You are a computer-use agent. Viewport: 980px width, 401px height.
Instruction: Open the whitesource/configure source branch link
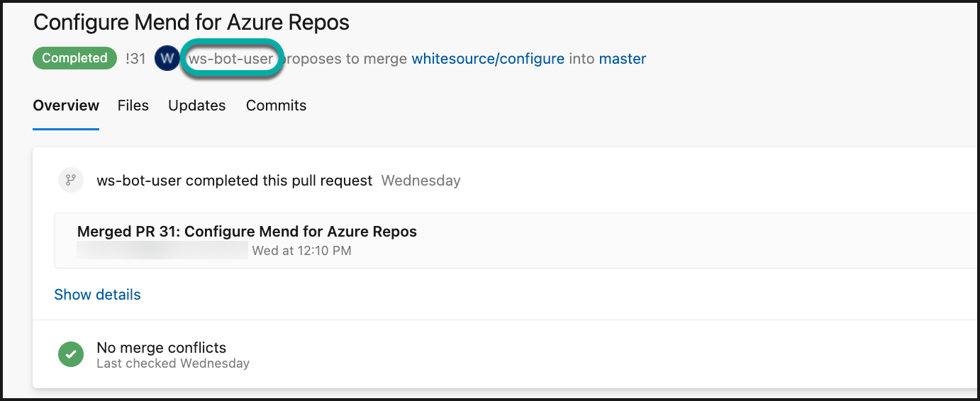point(488,59)
